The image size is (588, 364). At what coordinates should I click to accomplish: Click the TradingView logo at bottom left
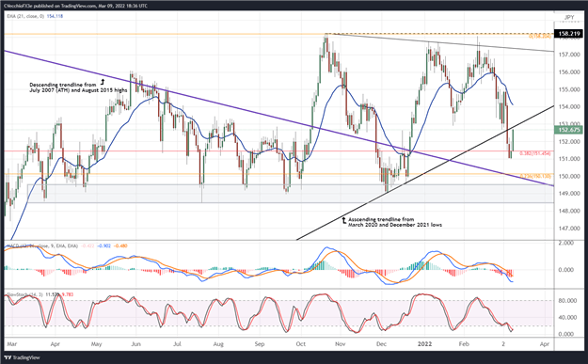23,357
